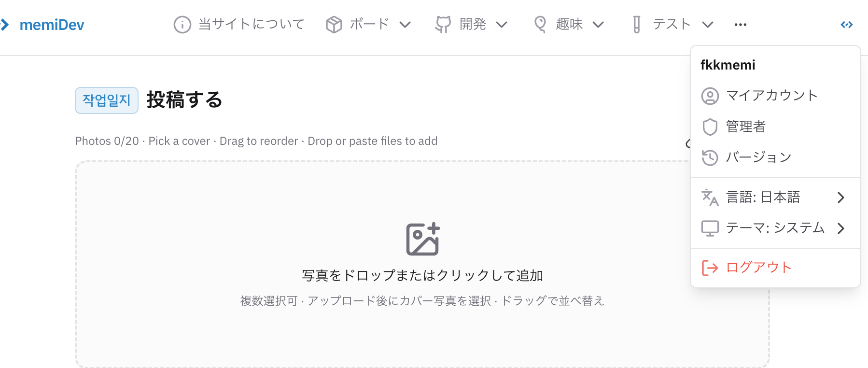Expand the chevron next to テーマ: システム
The image size is (868, 368).
click(x=841, y=228)
